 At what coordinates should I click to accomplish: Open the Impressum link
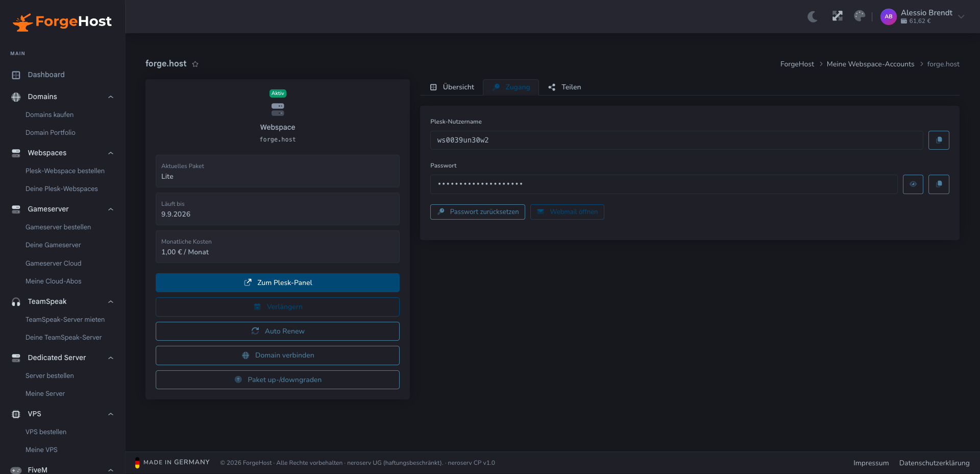871,463
